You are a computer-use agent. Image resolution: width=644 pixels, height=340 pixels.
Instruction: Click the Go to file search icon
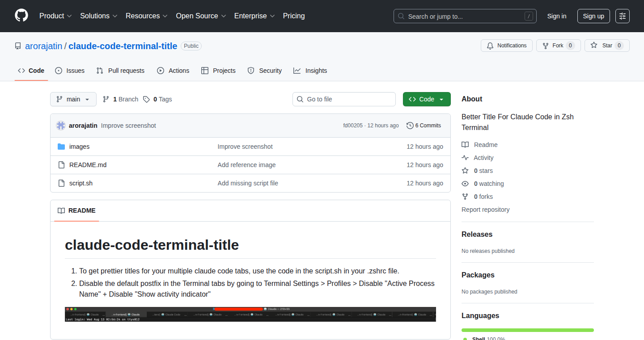(300, 99)
